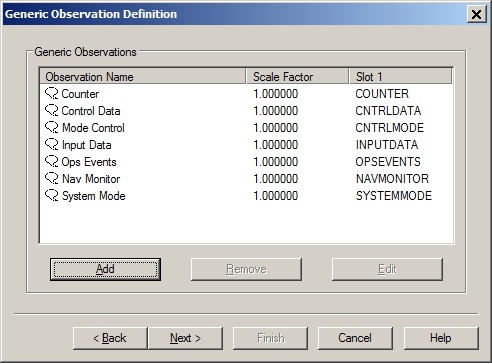Select the Ops Events observation icon
The width and height of the screenshot is (492, 364).
pos(52,162)
